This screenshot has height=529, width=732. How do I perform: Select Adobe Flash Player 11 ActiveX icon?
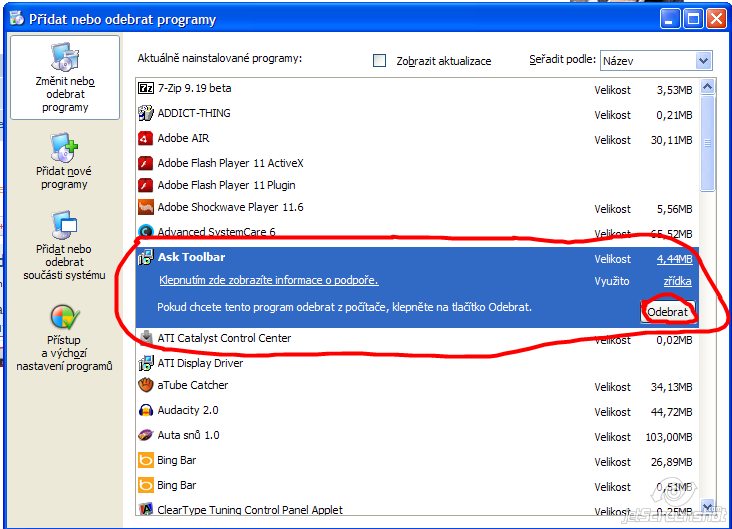coord(146,163)
